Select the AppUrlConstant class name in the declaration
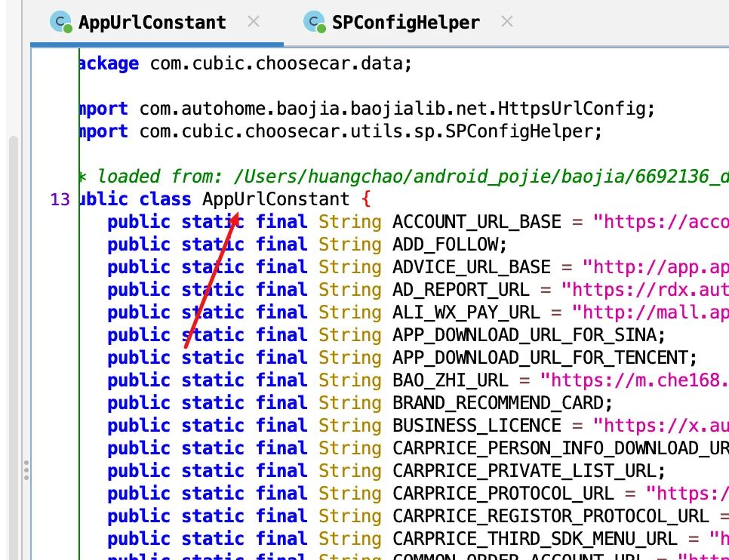This screenshot has height=560, width=729. click(275, 199)
